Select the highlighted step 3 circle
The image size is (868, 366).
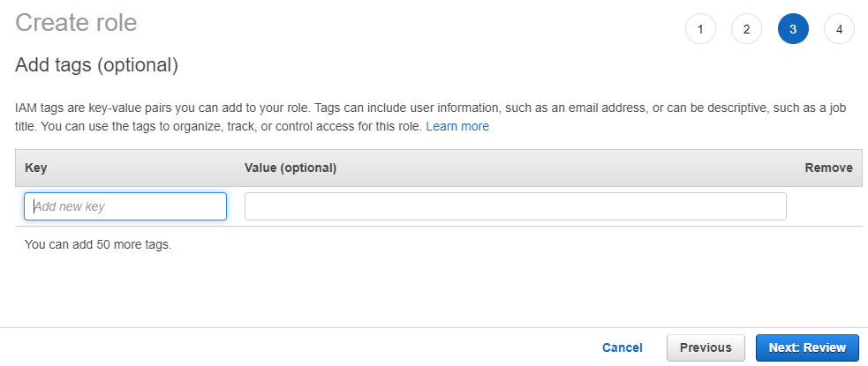pyautogui.click(x=793, y=29)
